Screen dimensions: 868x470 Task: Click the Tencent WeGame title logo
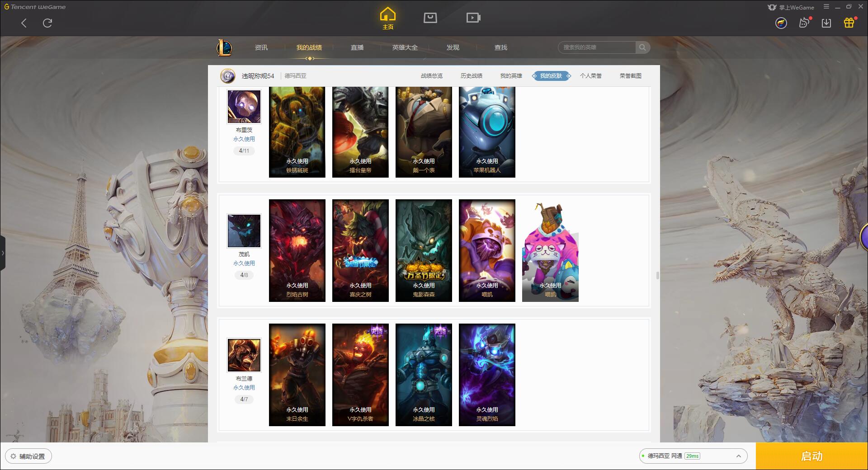click(35, 7)
